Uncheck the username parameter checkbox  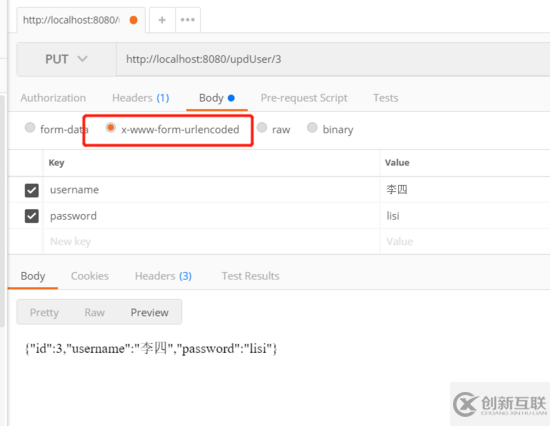coord(32,190)
